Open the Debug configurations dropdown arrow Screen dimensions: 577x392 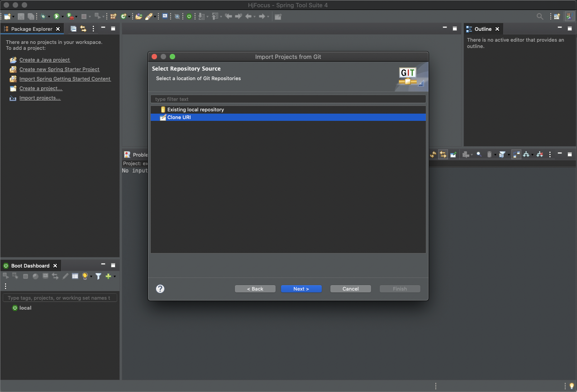[x=49, y=17]
